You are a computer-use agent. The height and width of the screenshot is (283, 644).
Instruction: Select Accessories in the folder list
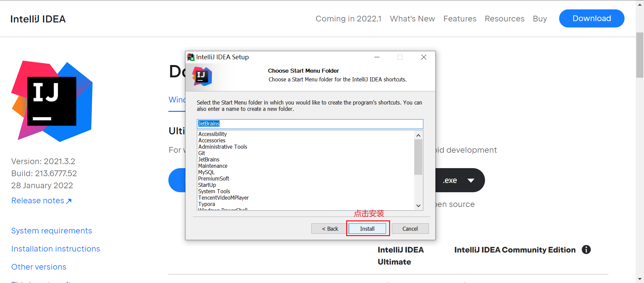212,140
